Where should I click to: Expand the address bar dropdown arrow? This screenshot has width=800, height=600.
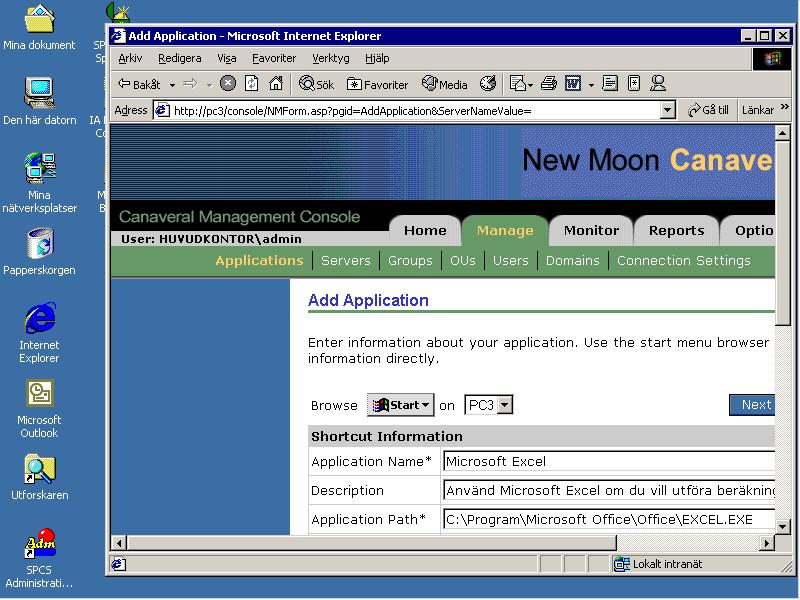pos(667,110)
